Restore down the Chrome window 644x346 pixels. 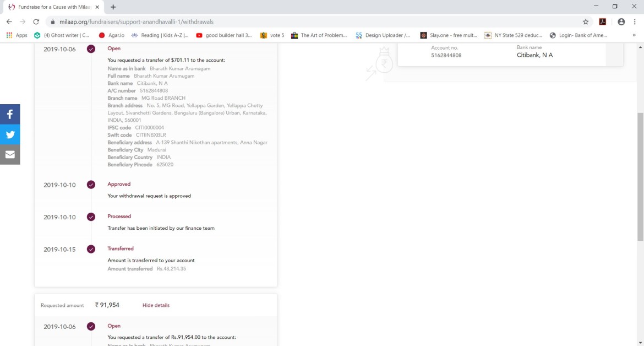[x=615, y=6]
